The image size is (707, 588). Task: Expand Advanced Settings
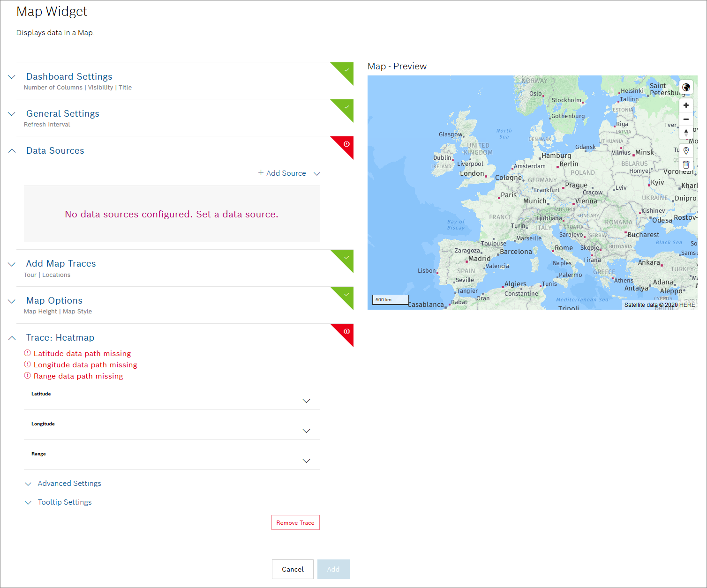(69, 484)
